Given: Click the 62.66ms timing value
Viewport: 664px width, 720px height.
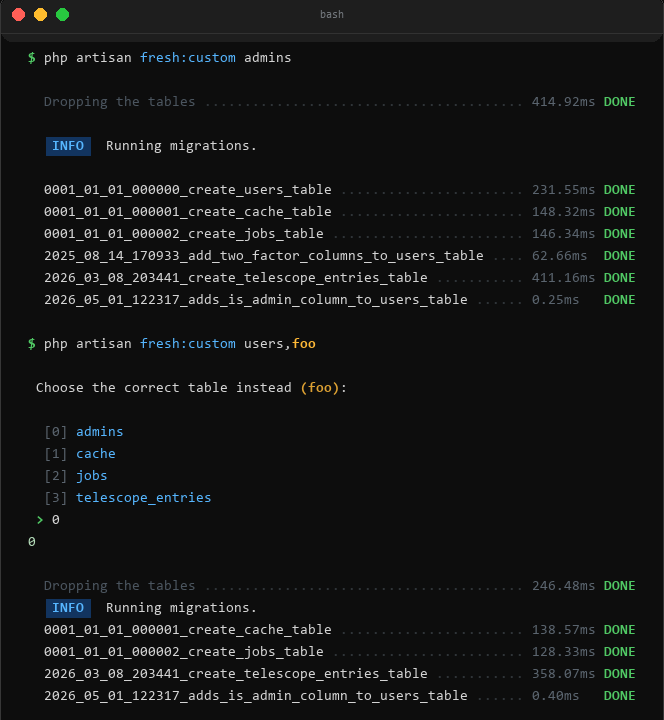Looking at the screenshot, I should pyautogui.click(x=559, y=256).
